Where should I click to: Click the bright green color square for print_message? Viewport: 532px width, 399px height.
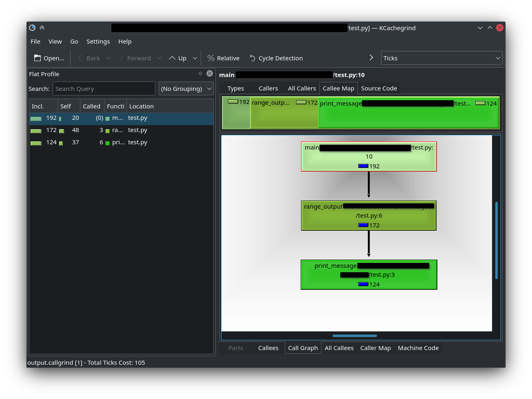(108, 143)
